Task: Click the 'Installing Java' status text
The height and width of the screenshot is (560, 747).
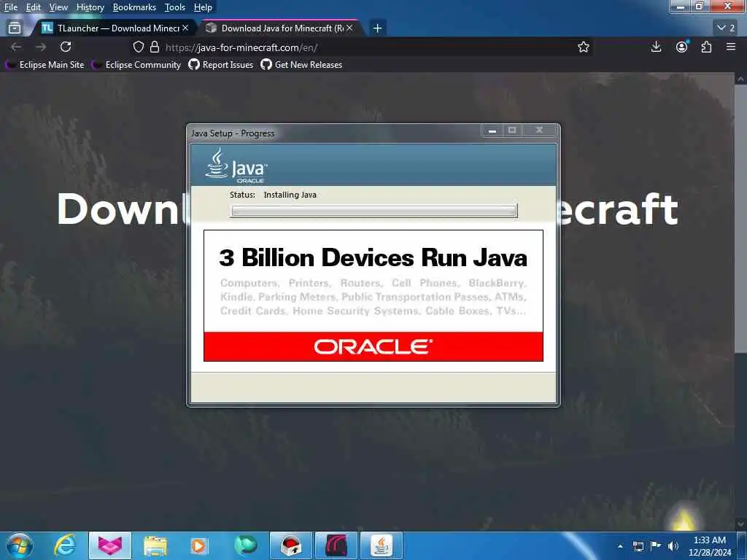Action: click(290, 195)
